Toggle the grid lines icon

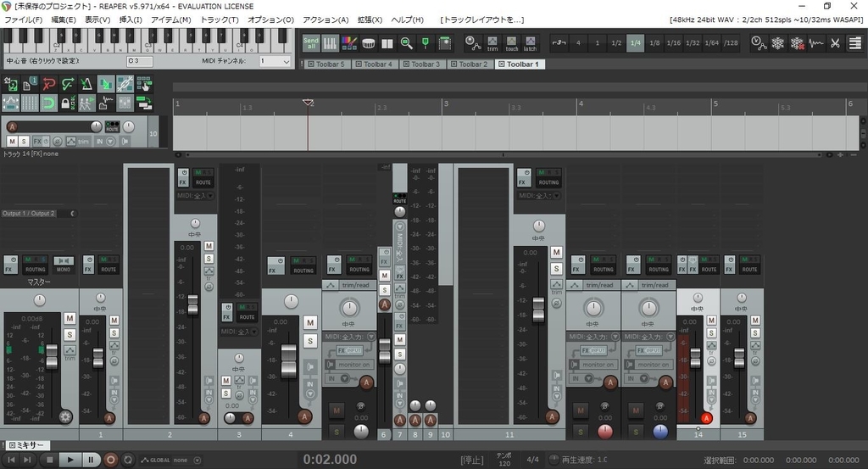(x=30, y=103)
